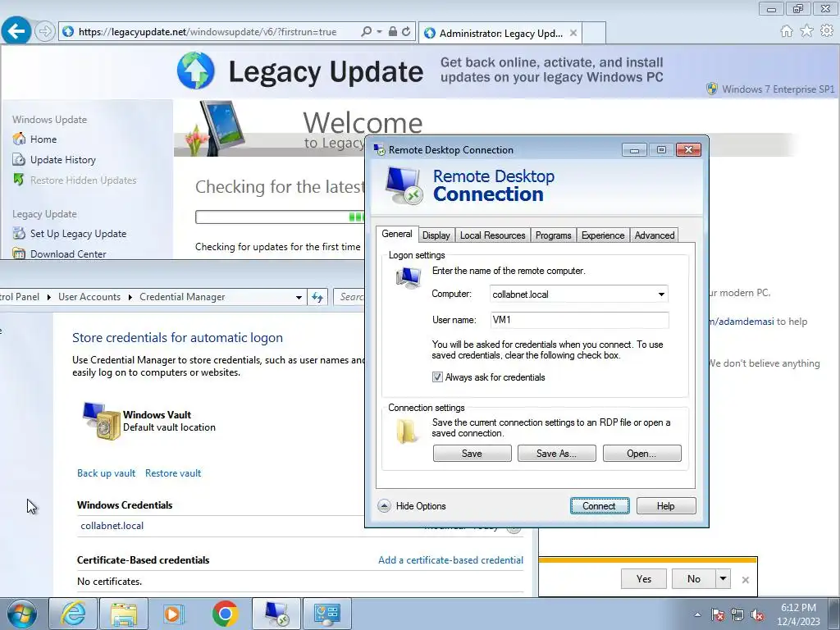Switch to Control Panel taskbar icon
This screenshot has height=630, width=840.
[327, 614]
